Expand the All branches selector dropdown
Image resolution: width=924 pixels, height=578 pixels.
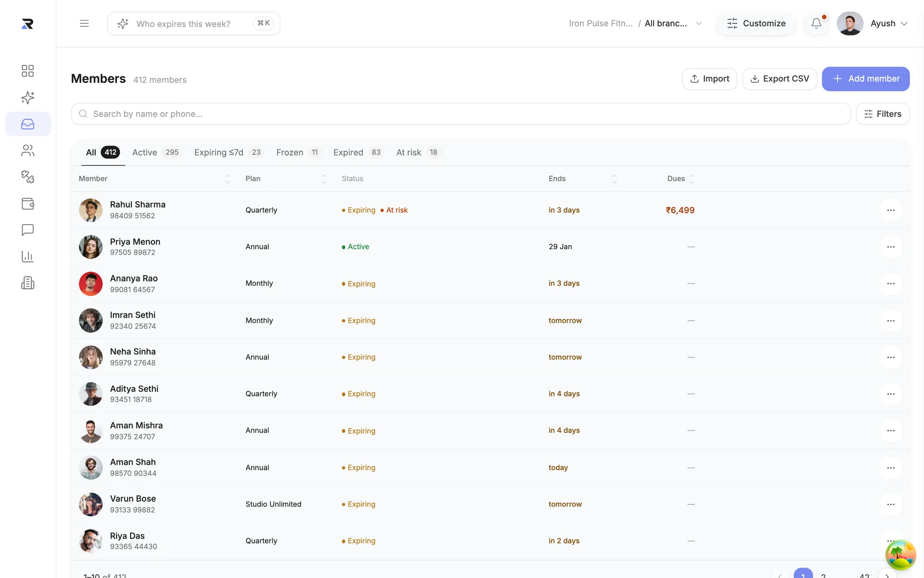click(674, 24)
